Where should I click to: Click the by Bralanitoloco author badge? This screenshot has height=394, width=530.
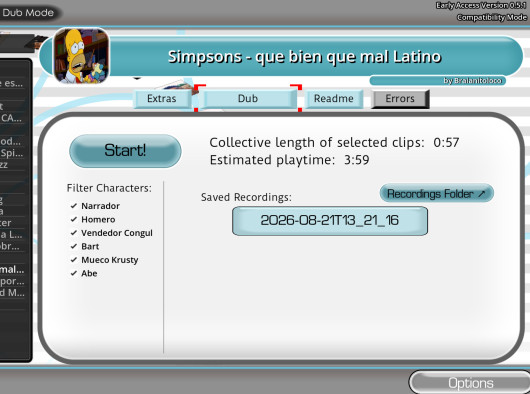438,81
